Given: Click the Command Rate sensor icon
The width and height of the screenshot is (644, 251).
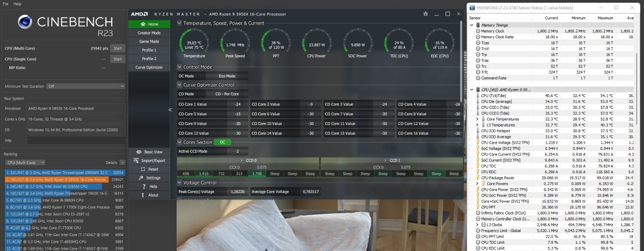Looking at the screenshot, I should 478,78.
